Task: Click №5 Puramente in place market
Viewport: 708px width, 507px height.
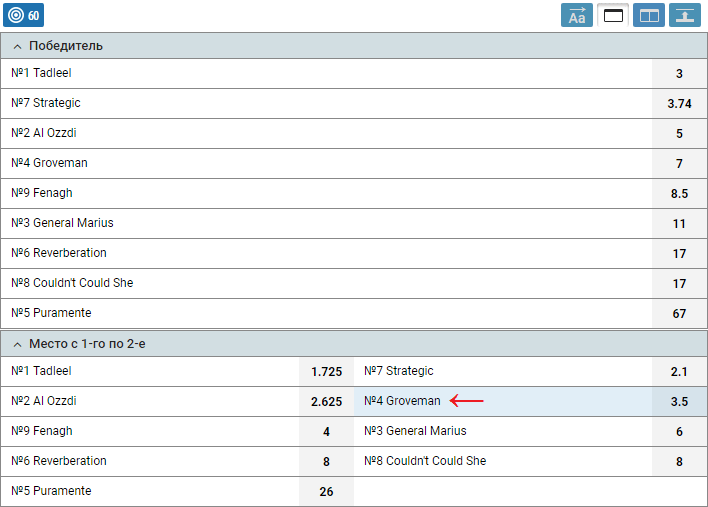Action: [51, 491]
